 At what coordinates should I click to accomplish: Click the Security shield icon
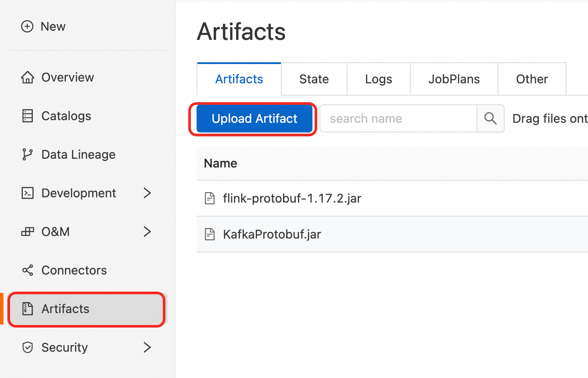28,348
